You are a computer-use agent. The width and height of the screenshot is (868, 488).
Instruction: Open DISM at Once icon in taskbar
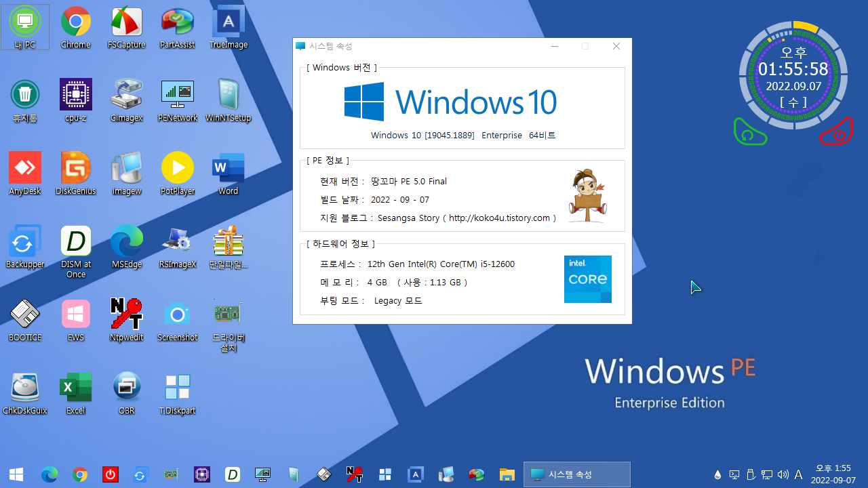[x=233, y=474]
